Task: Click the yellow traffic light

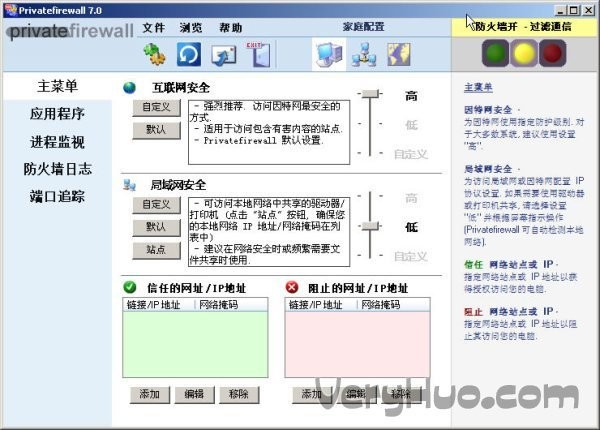Action: [x=524, y=53]
